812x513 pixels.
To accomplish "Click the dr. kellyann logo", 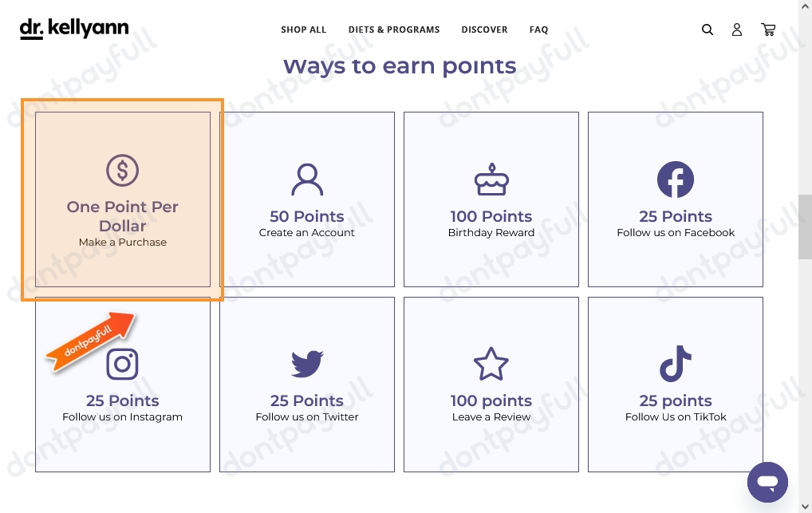I will [74, 30].
